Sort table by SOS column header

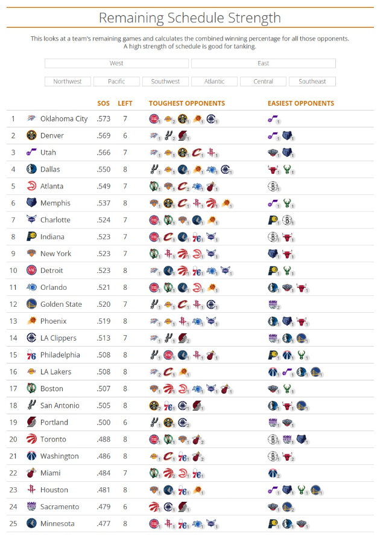tap(104, 103)
